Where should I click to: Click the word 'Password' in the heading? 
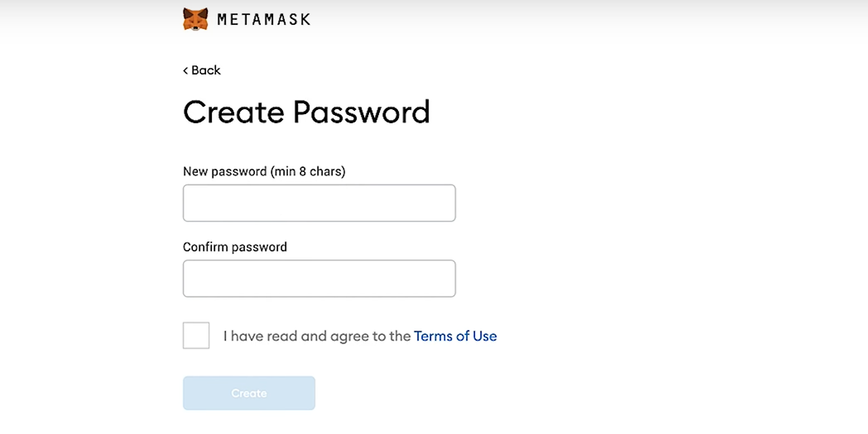click(x=362, y=112)
